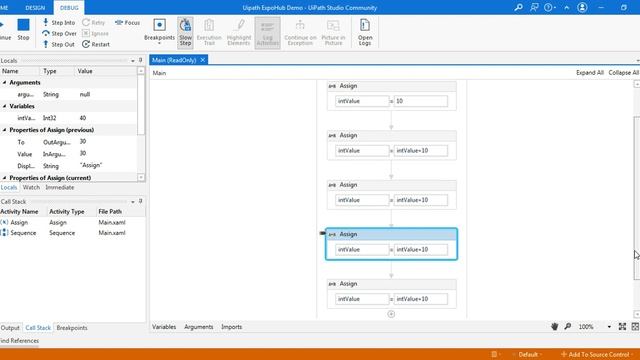Switch to the DEBUG ribbon tab

coord(69,8)
